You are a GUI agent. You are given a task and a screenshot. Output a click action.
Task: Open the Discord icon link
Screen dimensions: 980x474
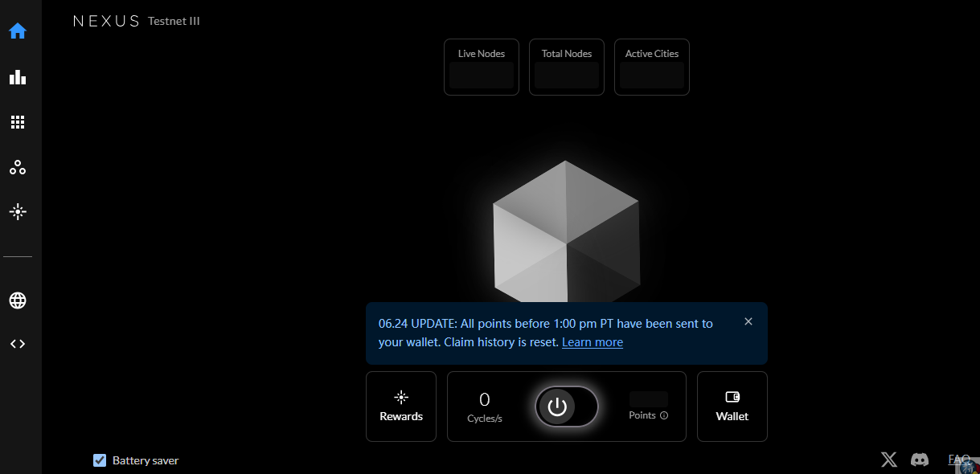[919, 460]
